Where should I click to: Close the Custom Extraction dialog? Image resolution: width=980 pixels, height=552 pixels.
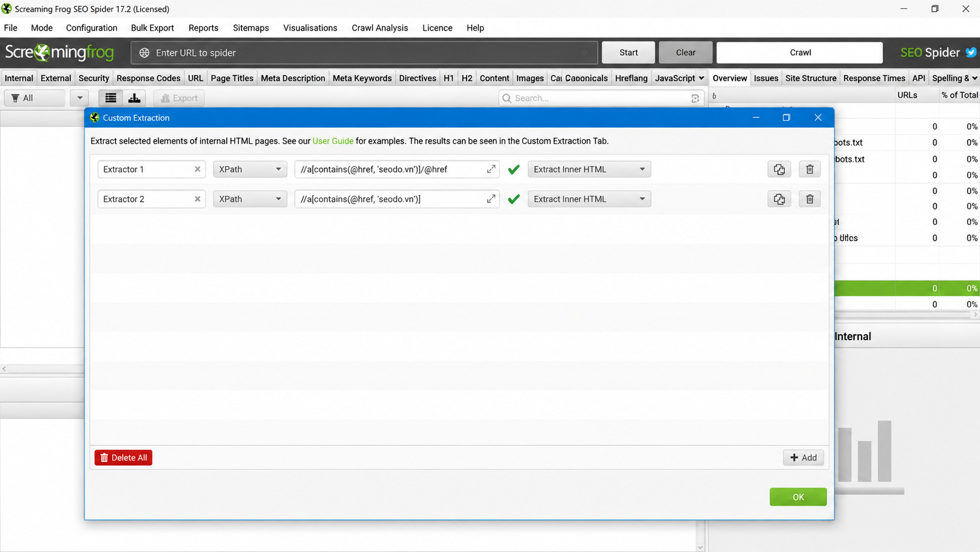[x=818, y=118]
